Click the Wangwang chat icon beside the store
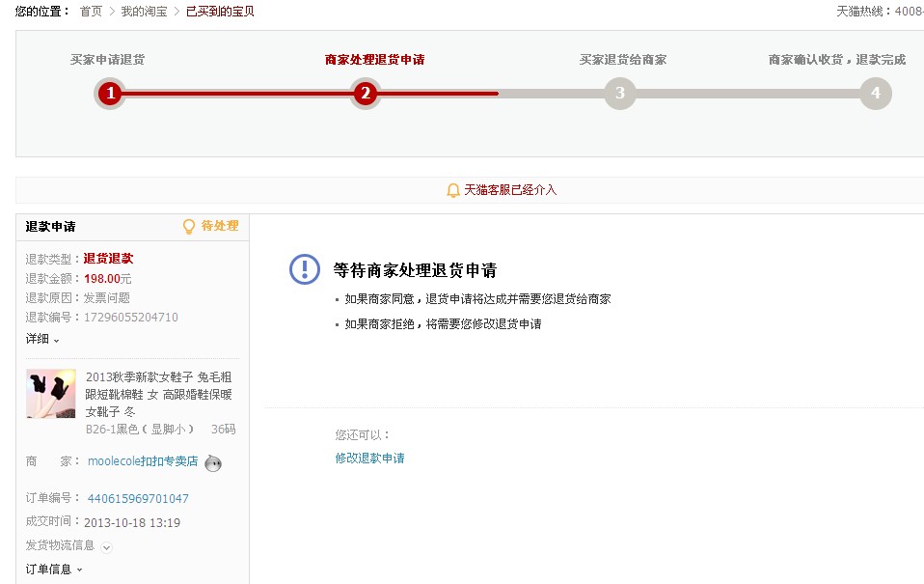Screen dimensions: 924x584 [x=213, y=463]
